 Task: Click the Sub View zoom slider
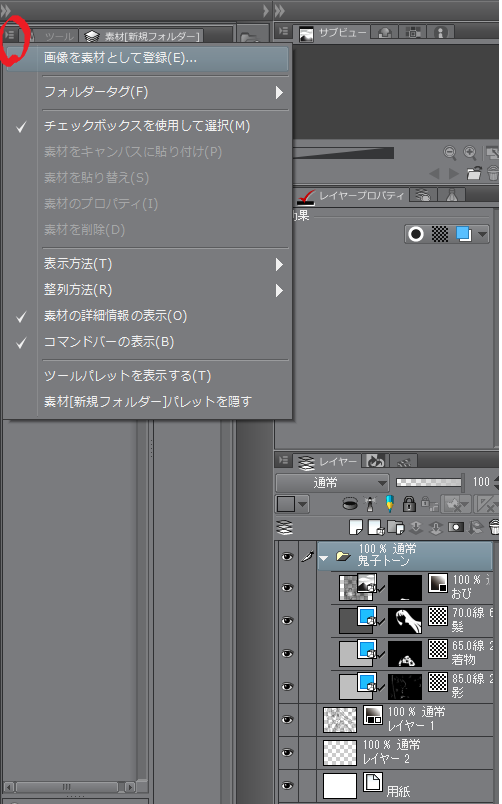[x=344, y=153]
